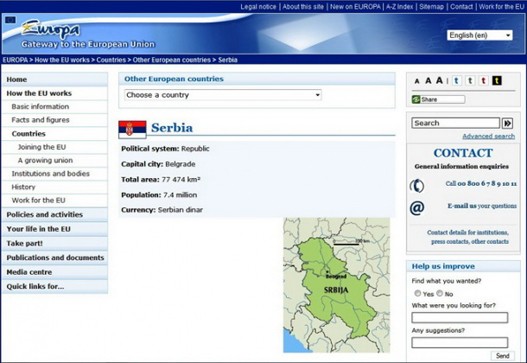527x363 pixels.
Task: Click the green Share icon
Action: [x=416, y=99]
